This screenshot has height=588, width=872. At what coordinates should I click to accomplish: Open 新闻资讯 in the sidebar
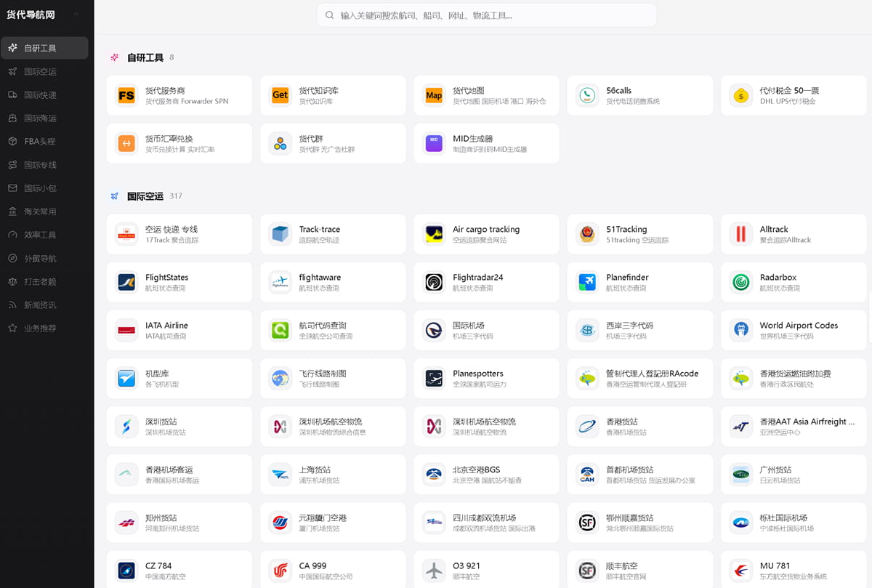coord(44,305)
